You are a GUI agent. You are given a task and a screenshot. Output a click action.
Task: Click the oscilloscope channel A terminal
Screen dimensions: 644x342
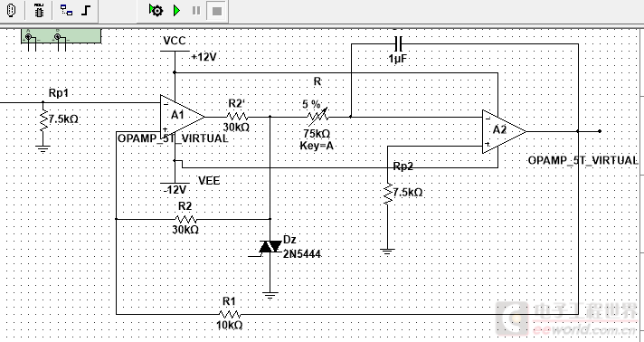28,37
